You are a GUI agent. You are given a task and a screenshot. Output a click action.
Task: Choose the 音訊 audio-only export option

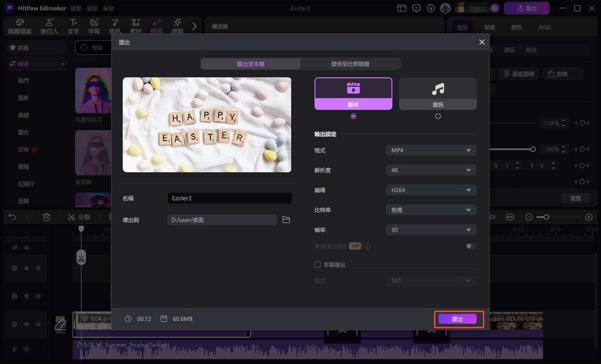click(438, 93)
